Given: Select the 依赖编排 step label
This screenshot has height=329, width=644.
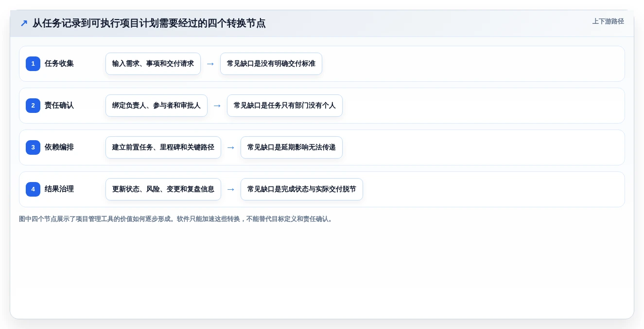Looking at the screenshot, I should [59, 147].
